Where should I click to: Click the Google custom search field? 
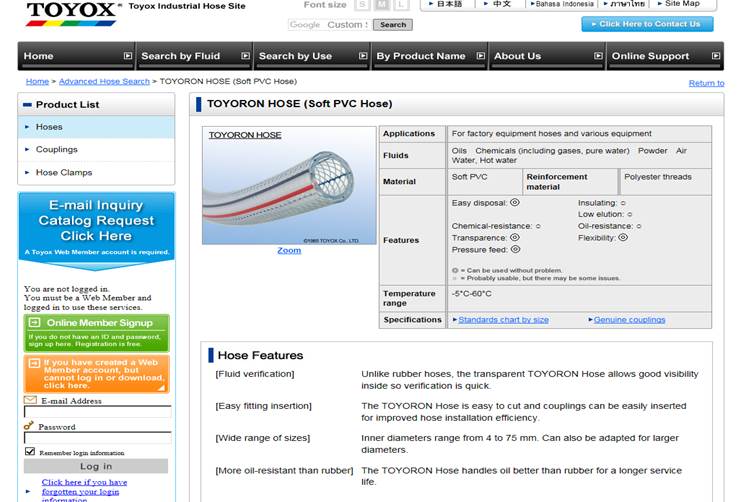click(329, 25)
